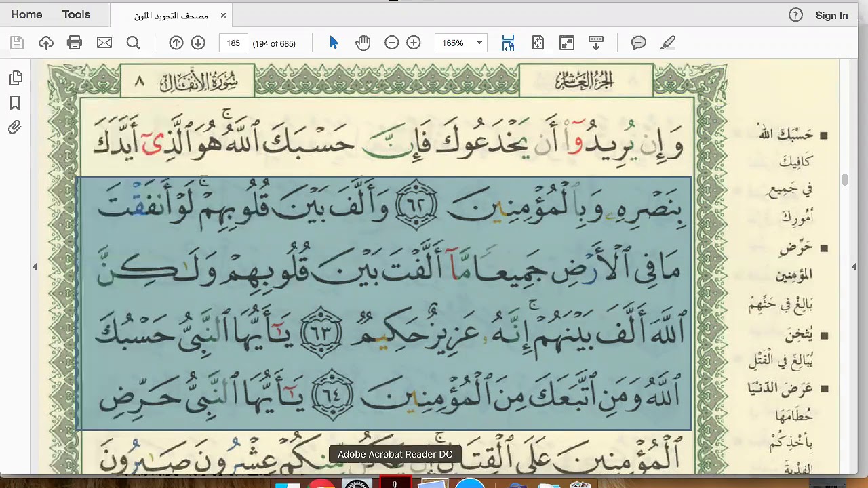Screen dimensions: 868x488
Task: Activate the Selection arrow tool
Action: pos(334,43)
